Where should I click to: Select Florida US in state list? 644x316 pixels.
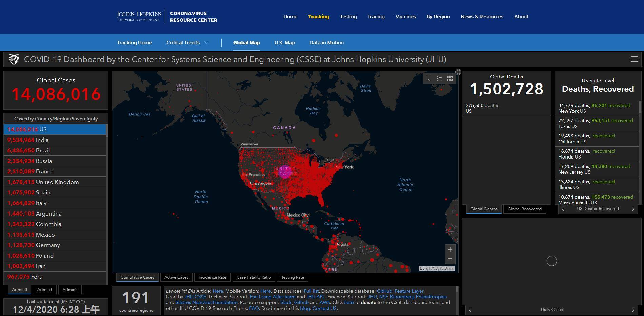pos(597,154)
